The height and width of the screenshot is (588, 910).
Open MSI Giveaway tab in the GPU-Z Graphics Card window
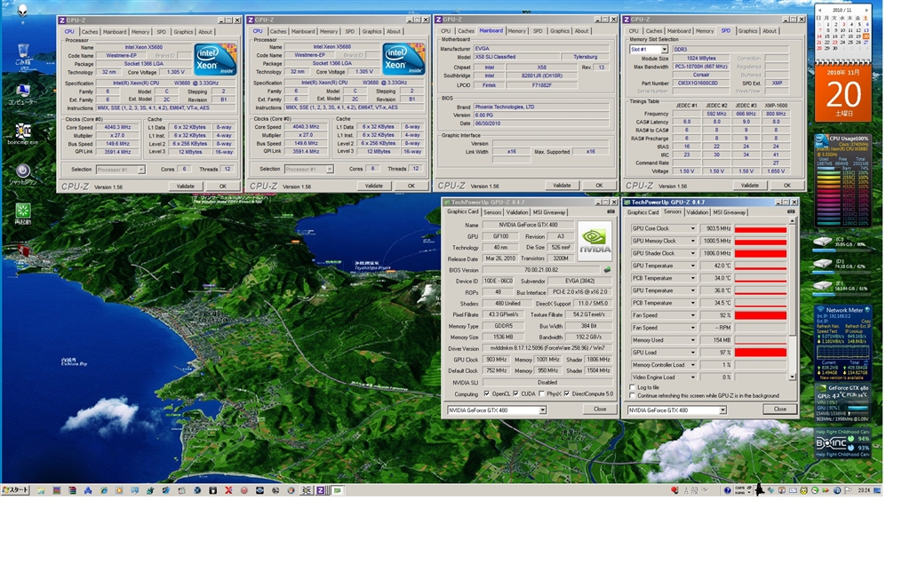[x=549, y=212]
